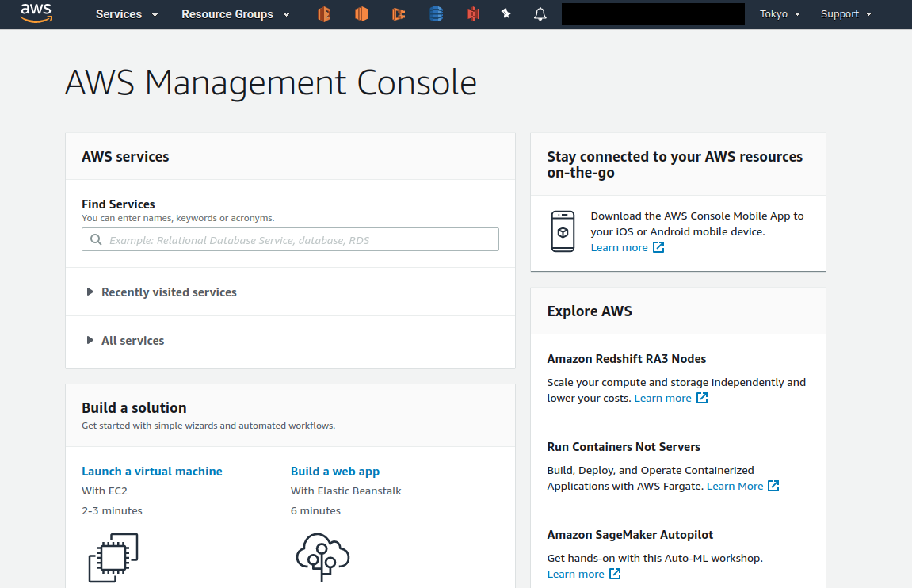
Task: Open the pinned ElastiCache service shortcut
Action: [x=473, y=13]
